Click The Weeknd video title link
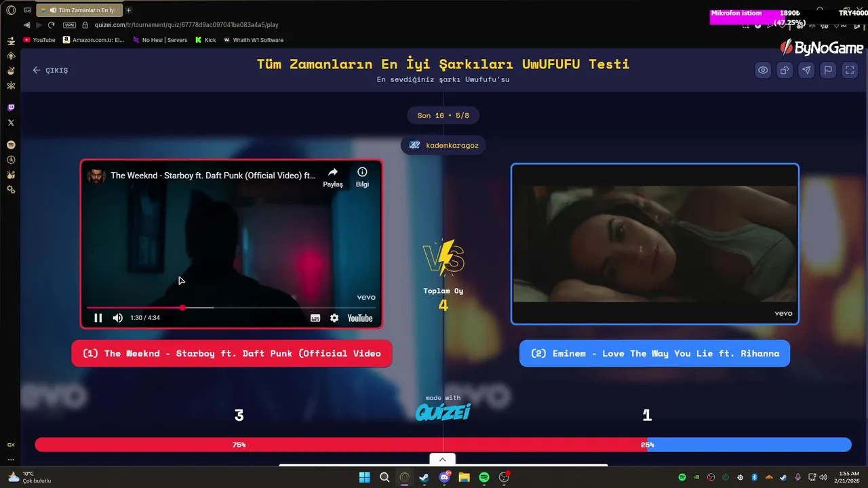 coord(213,176)
